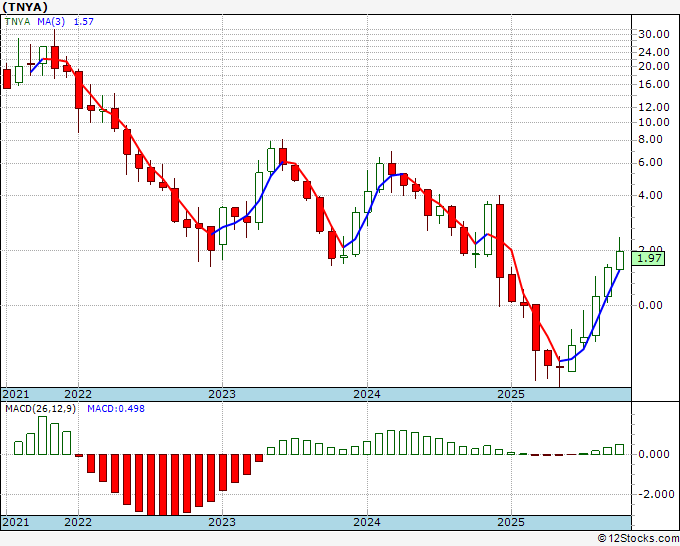
Task: Click the TNYA ticker legend label
Action: [x=18, y=22]
